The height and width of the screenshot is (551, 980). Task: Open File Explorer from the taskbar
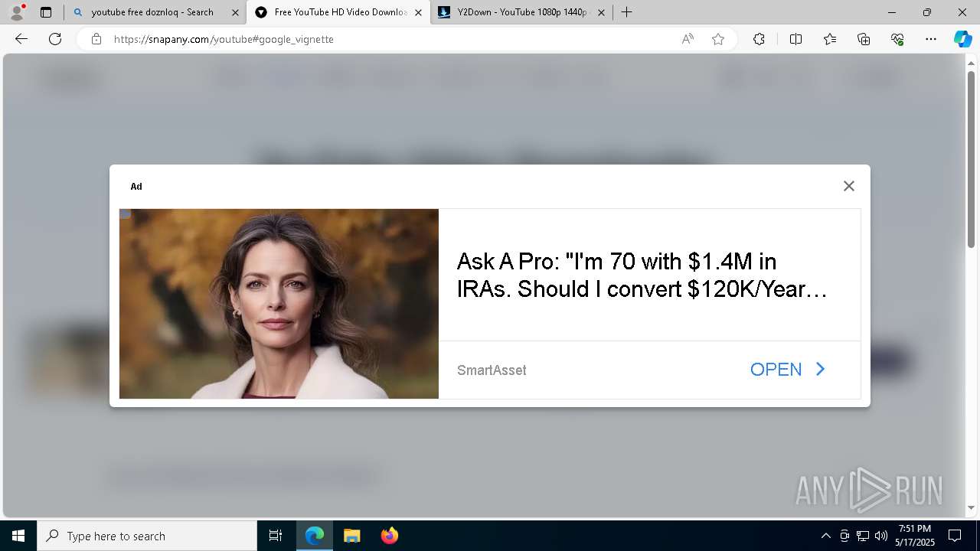coord(351,536)
